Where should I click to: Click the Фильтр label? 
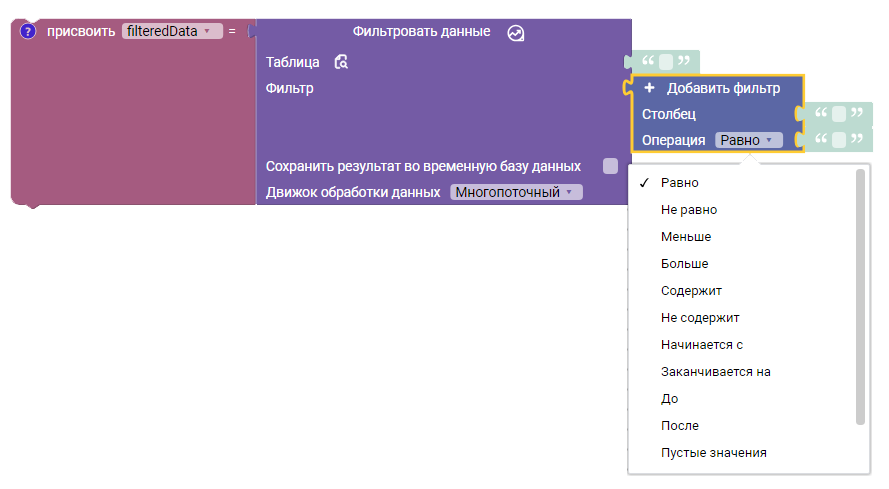tap(290, 88)
